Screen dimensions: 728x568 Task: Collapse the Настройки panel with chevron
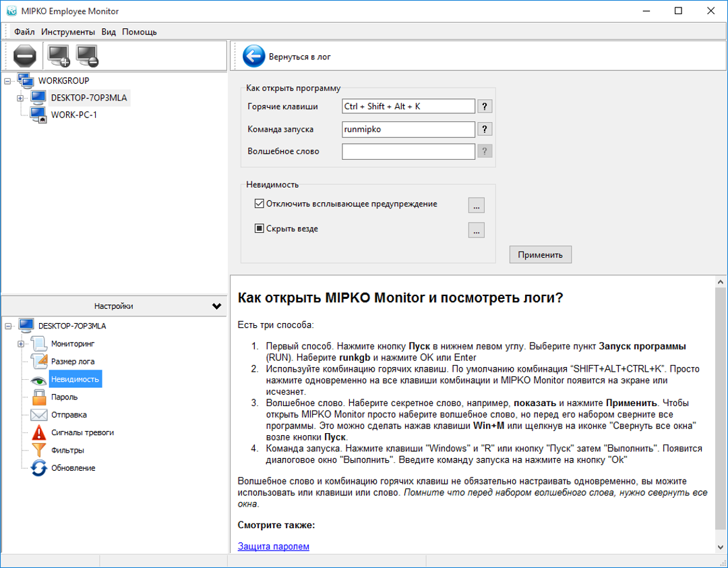click(216, 306)
